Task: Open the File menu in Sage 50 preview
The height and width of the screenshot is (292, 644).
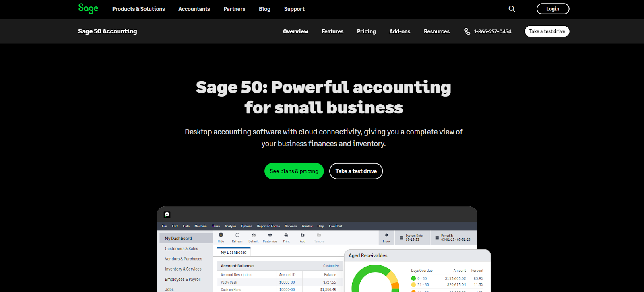Action: (164, 226)
